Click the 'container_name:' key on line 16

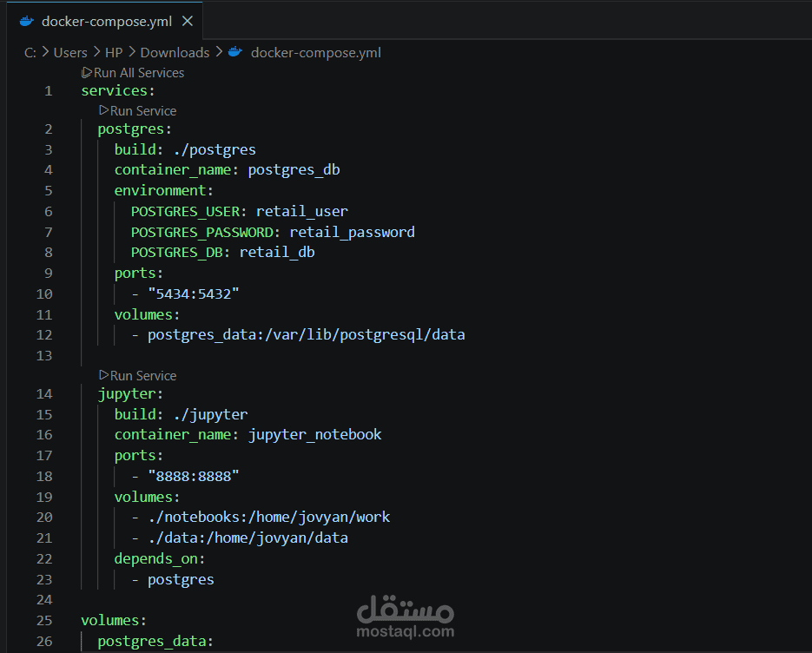[x=176, y=435]
